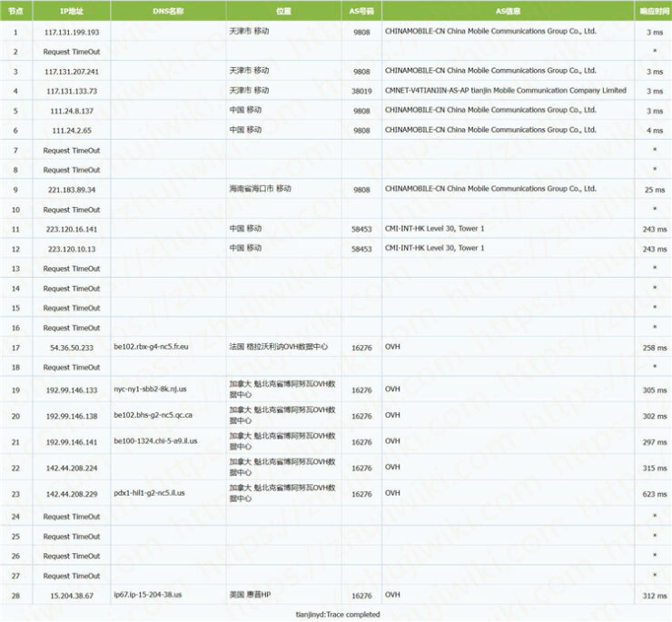
Task: Click location 美国 惠普HP
Action: tap(250, 595)
